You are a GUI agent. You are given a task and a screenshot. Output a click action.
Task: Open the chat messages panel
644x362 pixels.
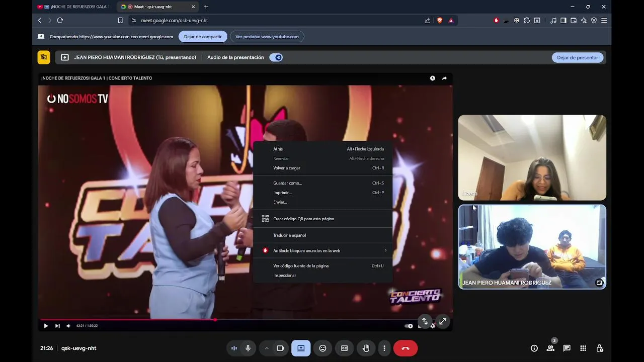tap(567, 348)
